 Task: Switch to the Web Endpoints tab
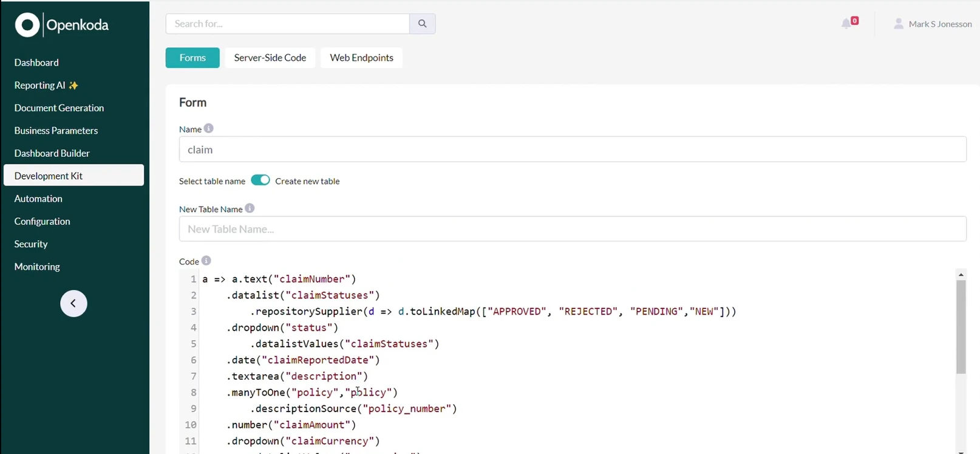click(x=362, y=58)
